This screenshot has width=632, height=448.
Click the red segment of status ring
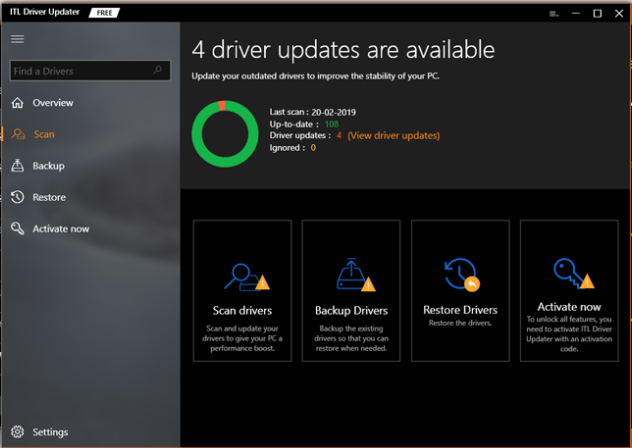pos(221,106)
